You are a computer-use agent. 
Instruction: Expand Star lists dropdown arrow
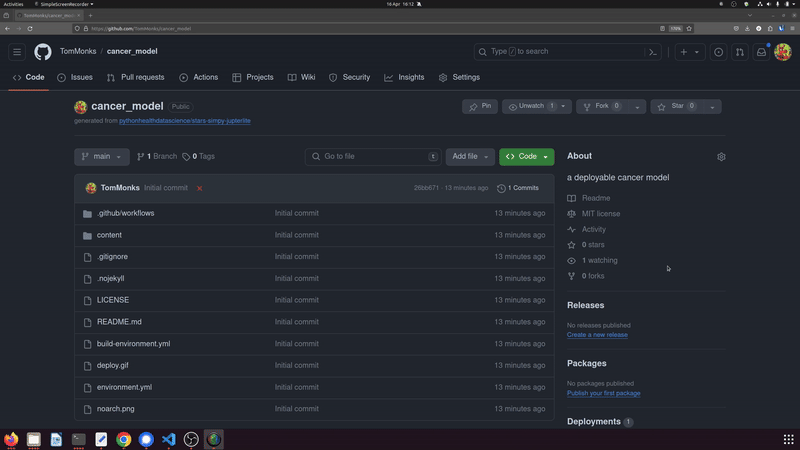point(712,107)
